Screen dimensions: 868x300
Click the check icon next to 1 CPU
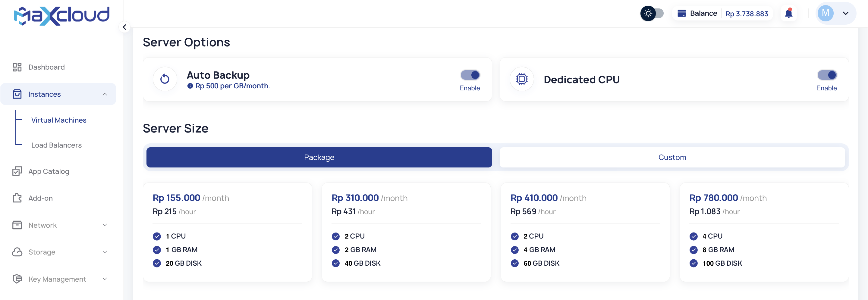pyautogui.click(x=157, y=236)
